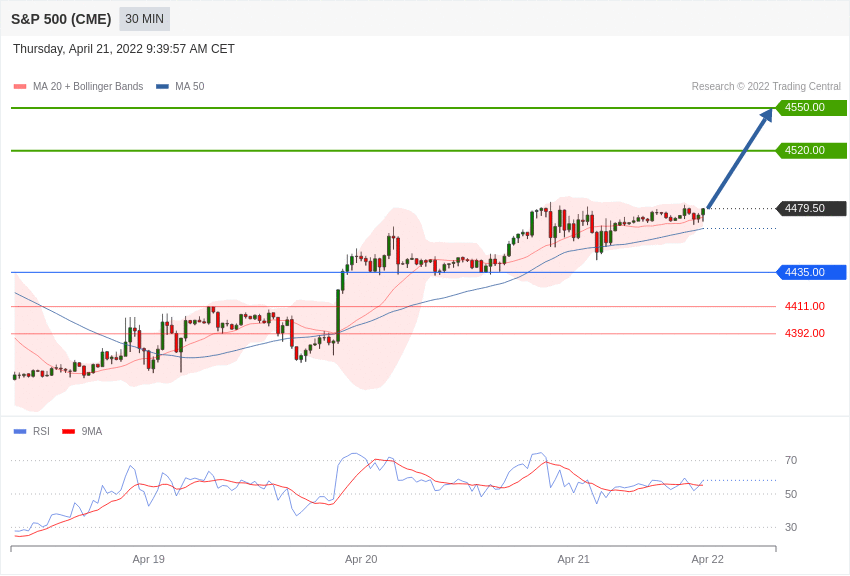Click the pink MA 20 legend swatch

(20, 86)
